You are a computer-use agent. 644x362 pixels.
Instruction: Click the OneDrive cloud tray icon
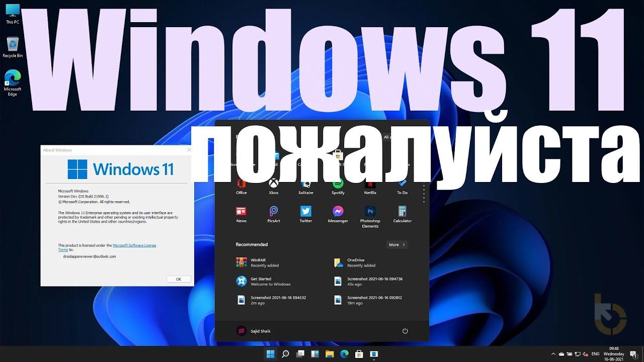[562, 354]
